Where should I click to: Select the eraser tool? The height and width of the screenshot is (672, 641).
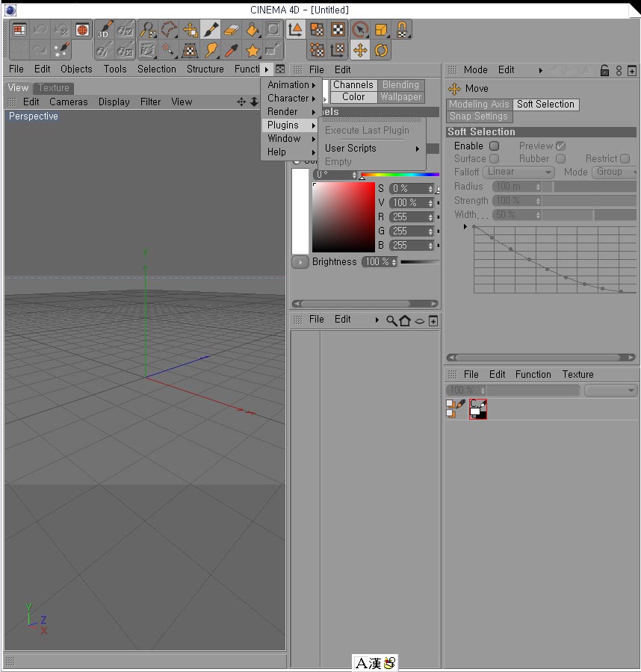[x=232, y=30]
